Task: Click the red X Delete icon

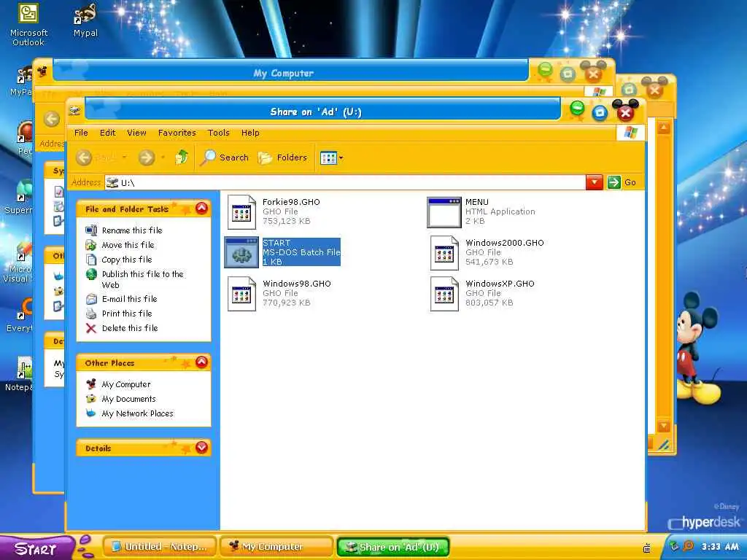Action: (91, 328)
